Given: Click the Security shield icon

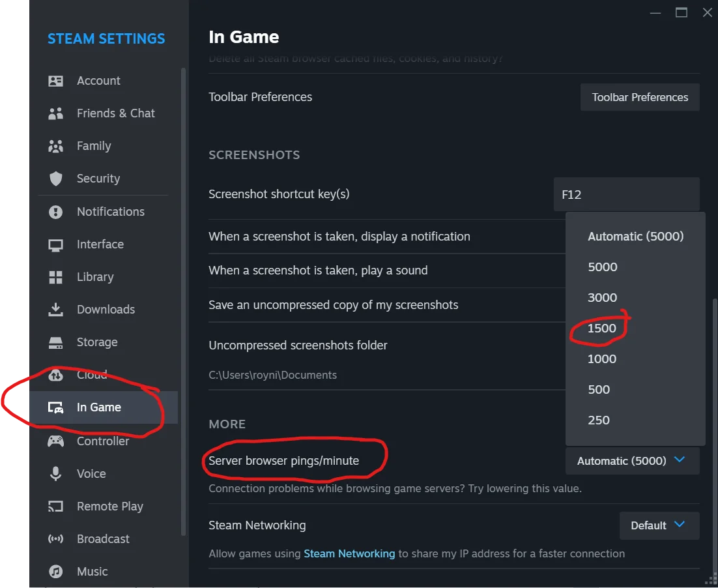Looking at the screenshot, I should (56, 179).
